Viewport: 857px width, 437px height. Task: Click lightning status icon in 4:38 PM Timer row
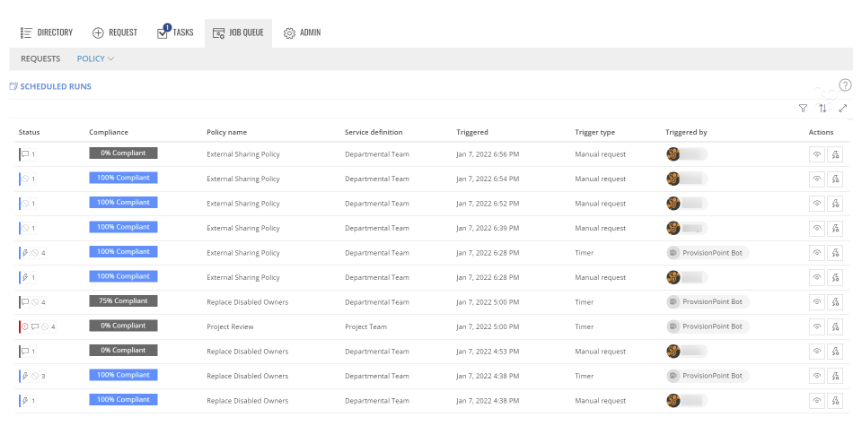[25, 376]
